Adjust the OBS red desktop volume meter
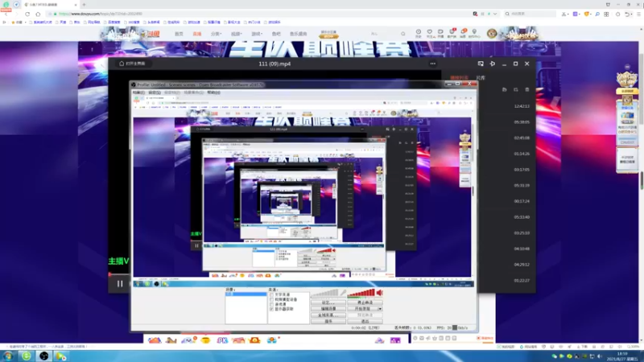The width and height of the screenshot is (644, 362). [x=361, y=293]
